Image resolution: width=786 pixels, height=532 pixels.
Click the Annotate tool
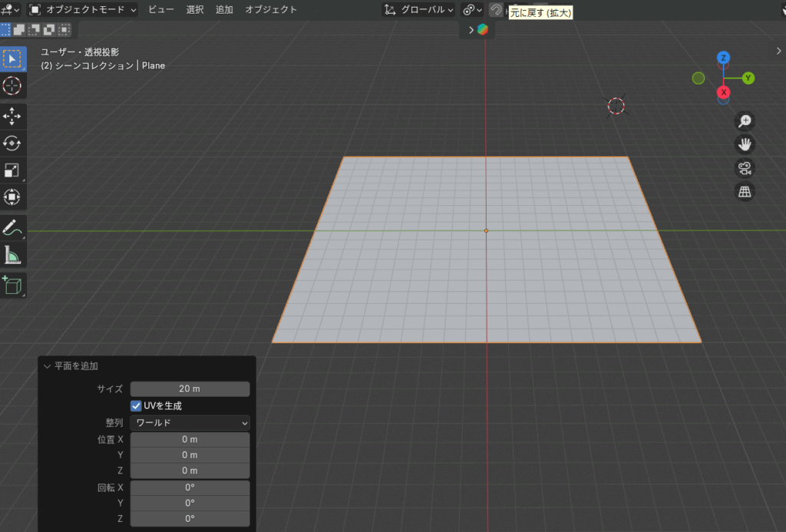tap(12, 227)
